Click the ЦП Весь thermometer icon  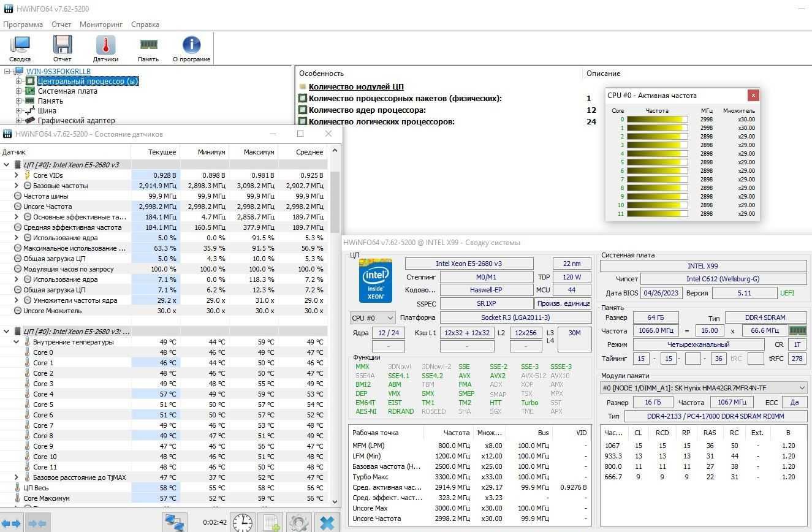coord(18,488)
